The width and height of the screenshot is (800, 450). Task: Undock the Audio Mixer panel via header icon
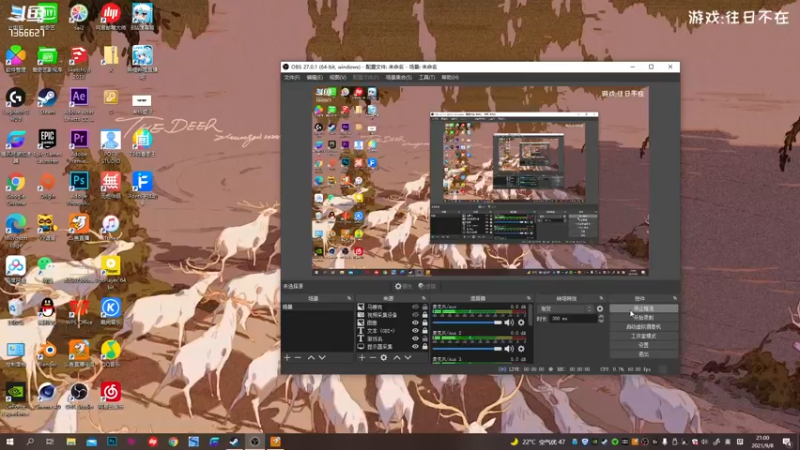529,298
